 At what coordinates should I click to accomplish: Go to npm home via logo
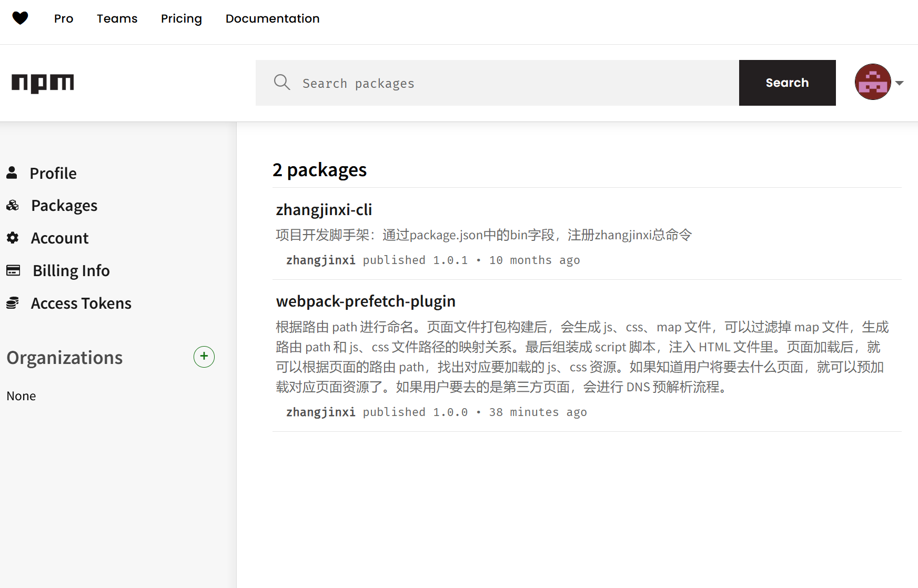(43, 83)
